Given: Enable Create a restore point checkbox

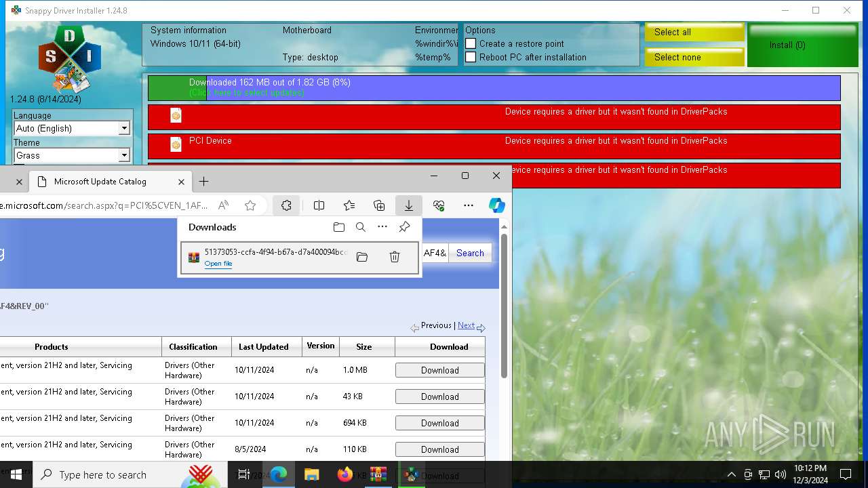Looking at the screenshot, I should point(471,43).
